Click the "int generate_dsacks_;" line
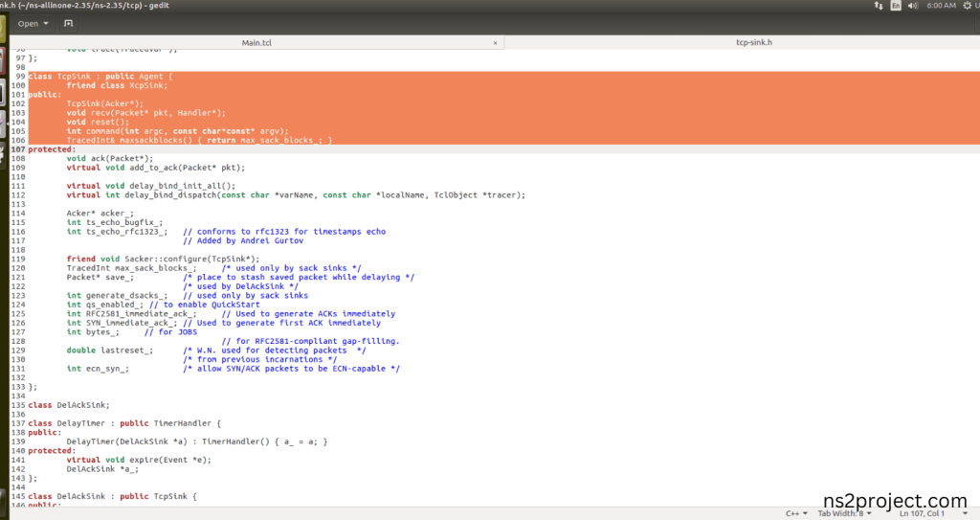Image resolution: width=980 pixels, height=520 pixels. pos(118,295)
